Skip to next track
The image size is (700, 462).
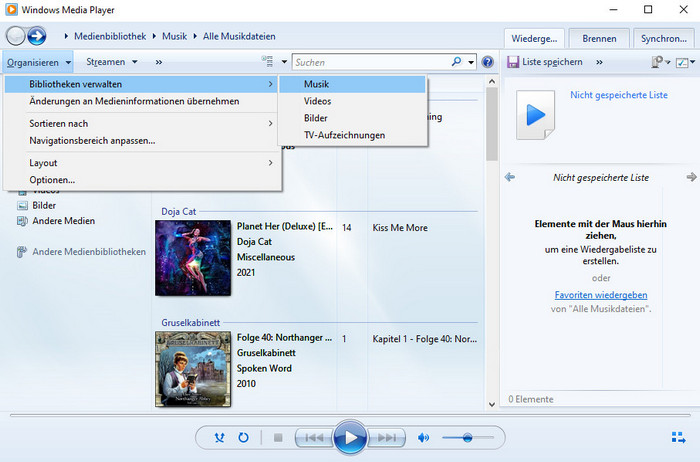coord(387,437)
